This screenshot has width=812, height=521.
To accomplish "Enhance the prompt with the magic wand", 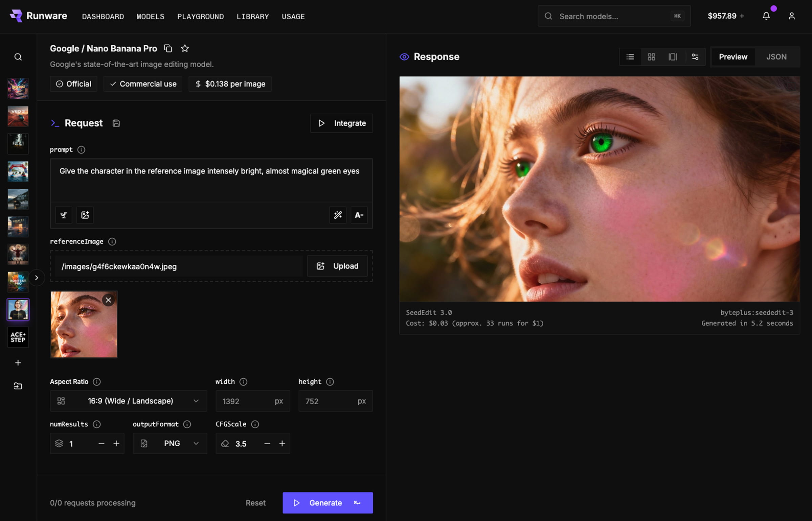I will tap(337, 215).
